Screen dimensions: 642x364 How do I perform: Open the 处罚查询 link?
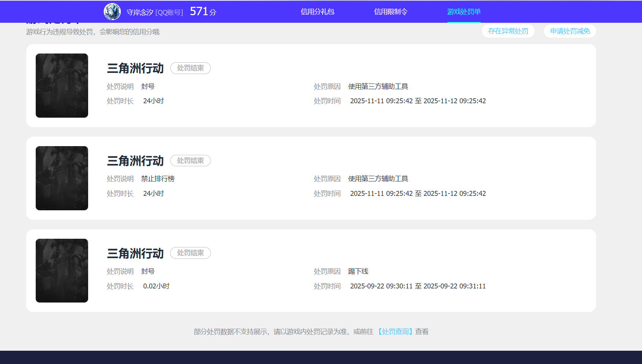[x=395, y=332]
